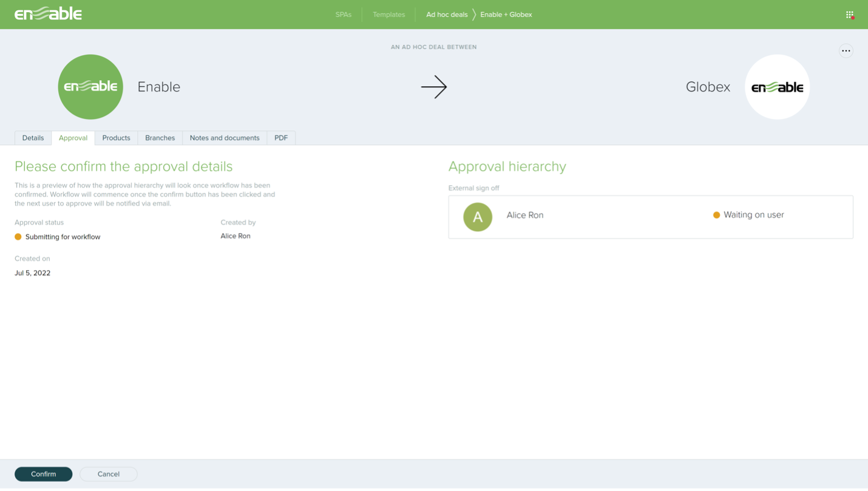Click the arrow between Enable and Globex

[433, 87]
